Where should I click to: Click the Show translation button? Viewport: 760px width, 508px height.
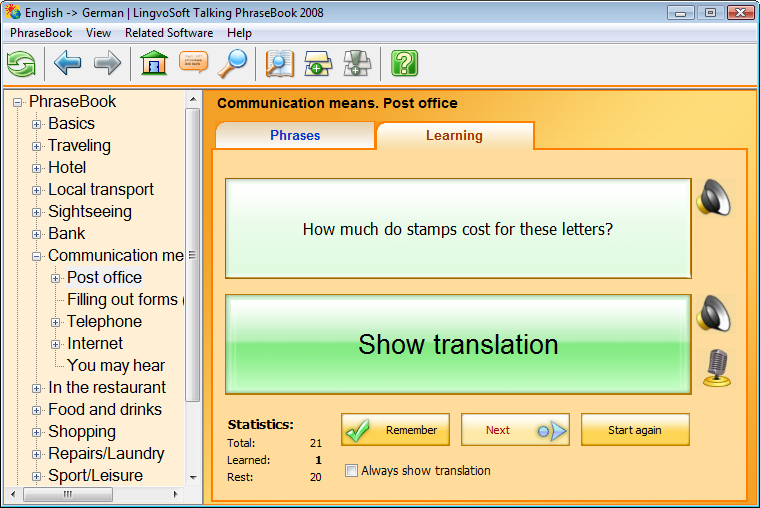[458, 344]
